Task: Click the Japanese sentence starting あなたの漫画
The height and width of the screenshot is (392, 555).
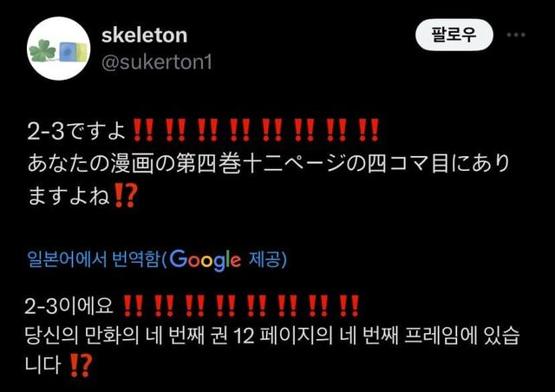Action: 269,180
